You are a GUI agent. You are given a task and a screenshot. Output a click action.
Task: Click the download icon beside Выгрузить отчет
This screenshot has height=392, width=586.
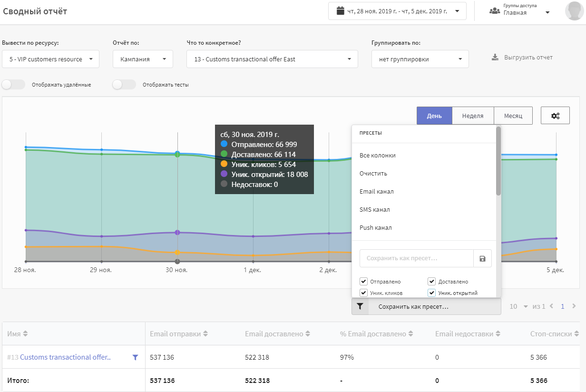point(495,58)
